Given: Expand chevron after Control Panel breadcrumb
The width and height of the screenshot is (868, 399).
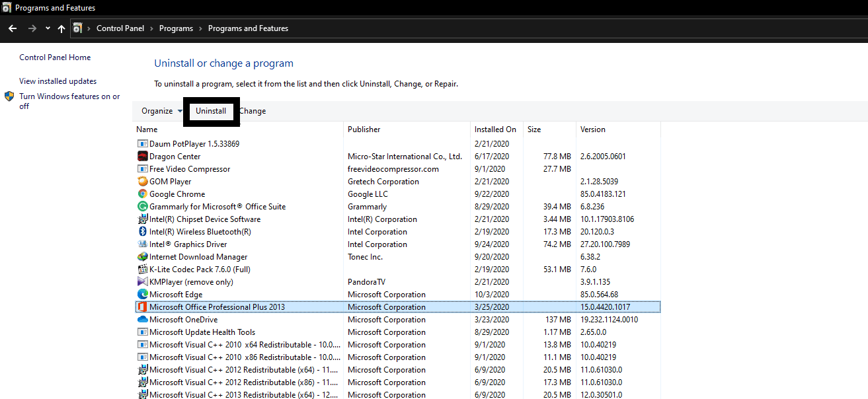Looking at the screenshot, I should pyautogui.click(x=151, y=28).
